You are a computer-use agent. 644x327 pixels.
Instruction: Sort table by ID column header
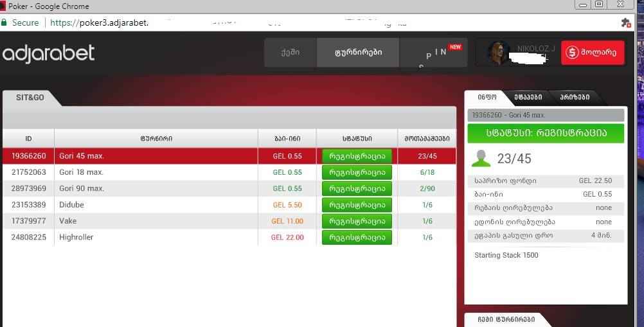(x=28, y=139)
